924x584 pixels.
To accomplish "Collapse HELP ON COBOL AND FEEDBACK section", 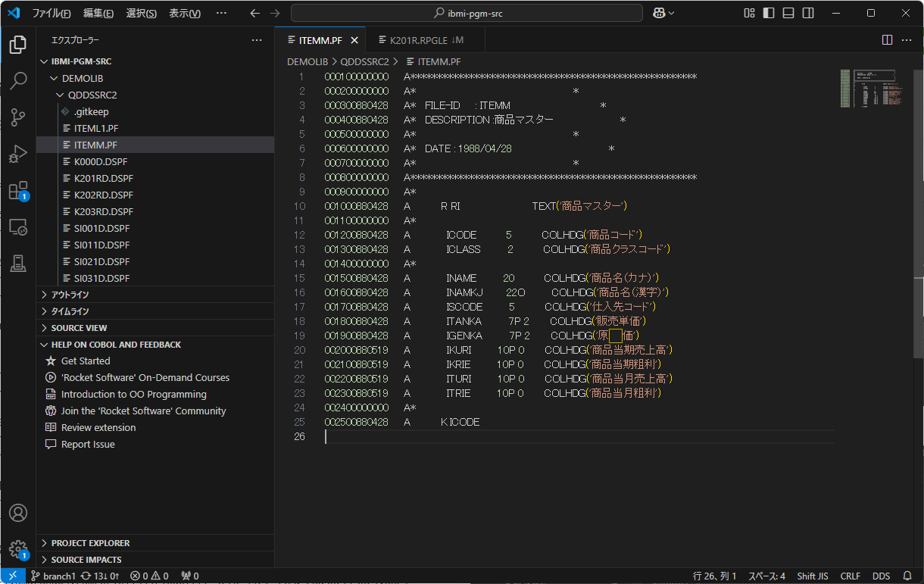I will pyautogui.click(x=155, y=345).
